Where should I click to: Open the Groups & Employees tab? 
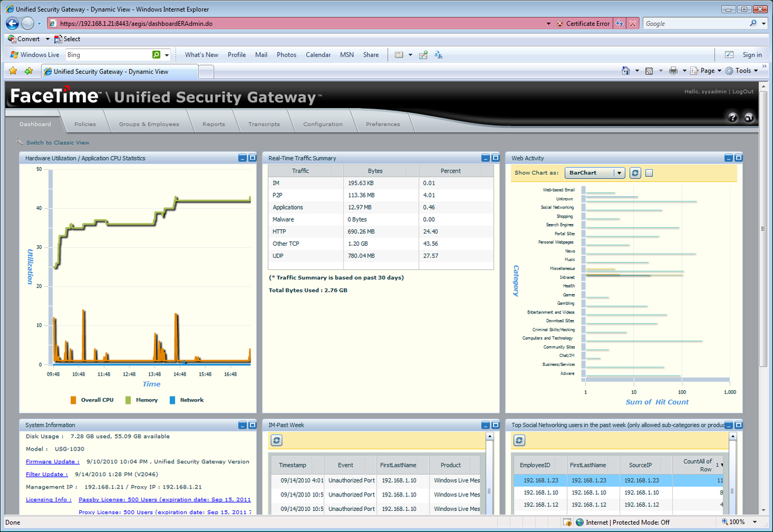tap(149, 124)
